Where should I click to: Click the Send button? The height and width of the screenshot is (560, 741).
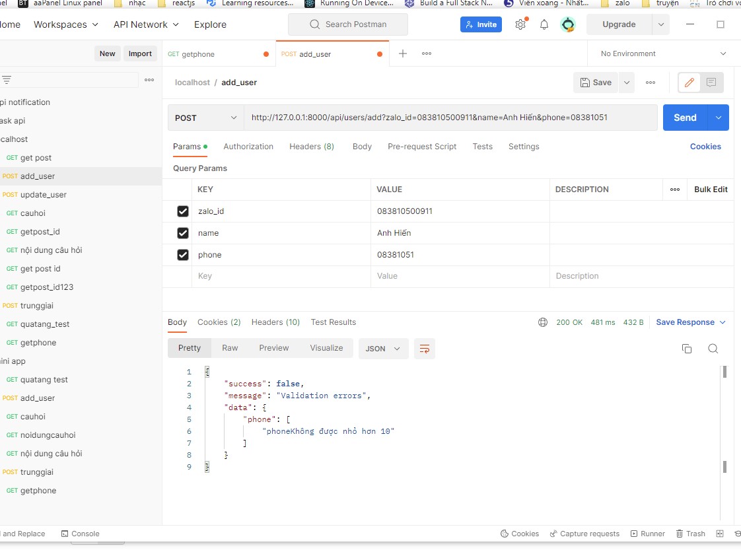pyautogui.click(x=686, y=118)
